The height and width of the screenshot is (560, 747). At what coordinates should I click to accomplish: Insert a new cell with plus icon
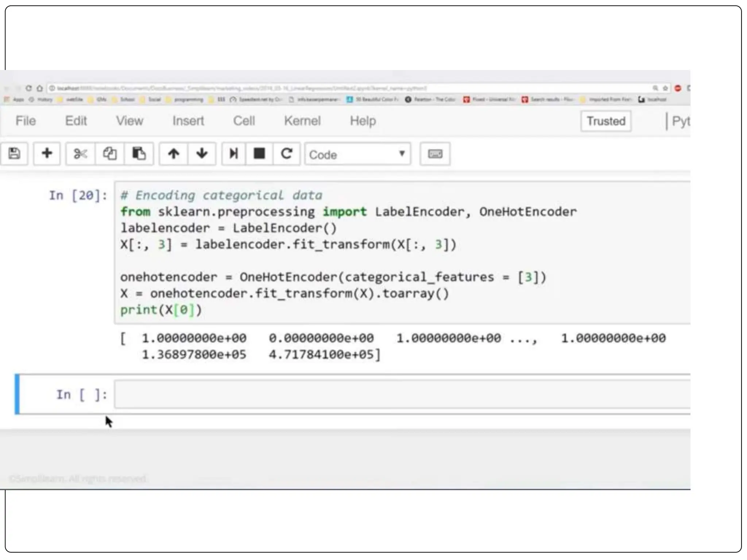point(47,154)
